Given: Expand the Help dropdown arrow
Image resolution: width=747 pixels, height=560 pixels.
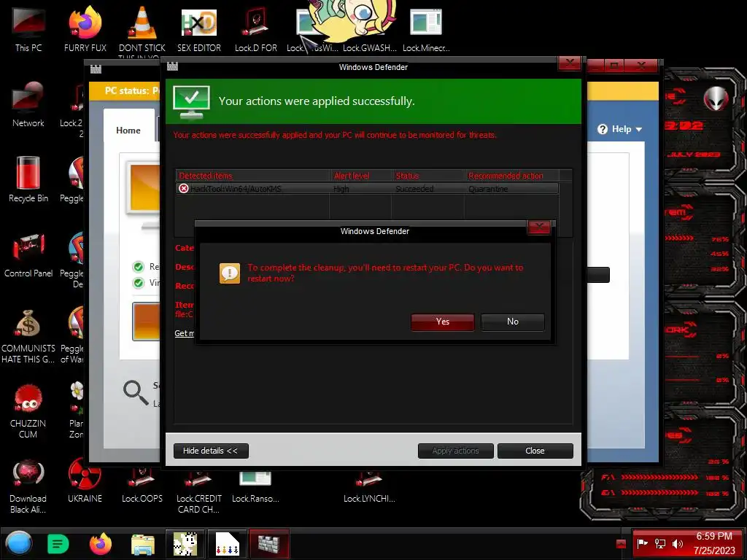Looking at the screenshot, I should click(639, 130).
